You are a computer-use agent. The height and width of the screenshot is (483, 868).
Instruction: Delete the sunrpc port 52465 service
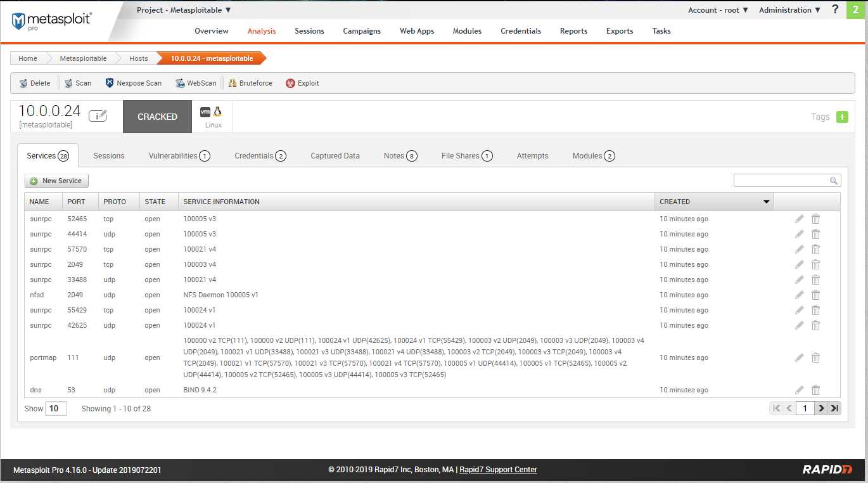815,219
